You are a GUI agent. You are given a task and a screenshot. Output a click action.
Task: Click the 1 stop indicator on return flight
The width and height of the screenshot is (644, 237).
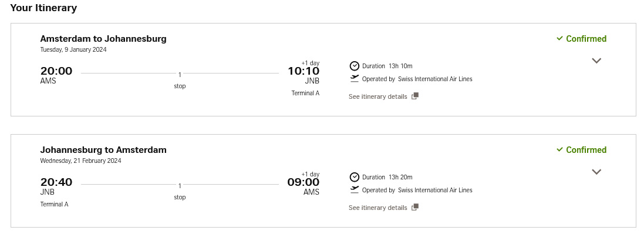180,191
